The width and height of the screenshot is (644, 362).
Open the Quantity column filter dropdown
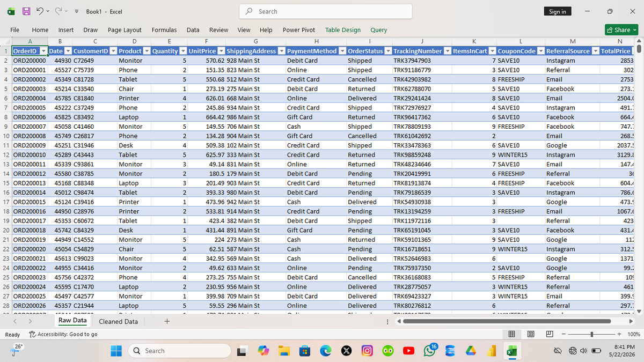[x=182, y=51]
